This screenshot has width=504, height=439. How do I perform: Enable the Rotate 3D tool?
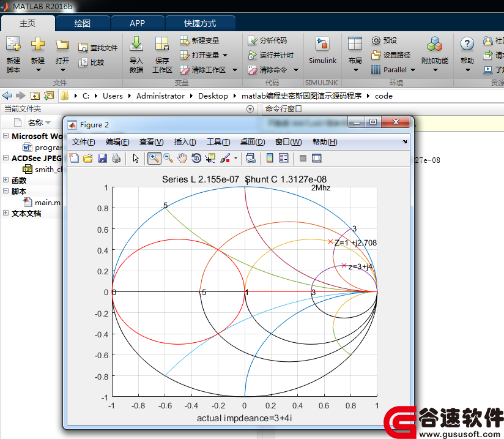[196, 158]
